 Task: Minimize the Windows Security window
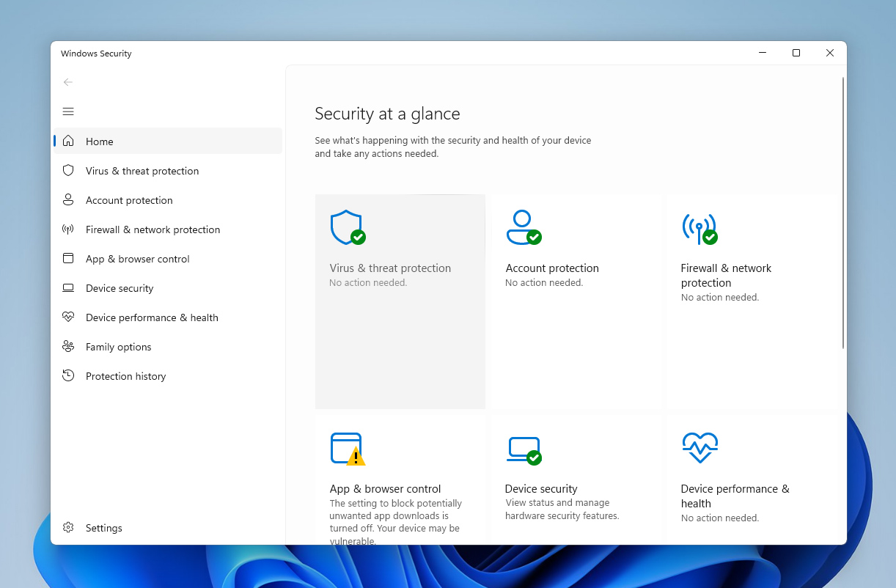coord(763,53)
